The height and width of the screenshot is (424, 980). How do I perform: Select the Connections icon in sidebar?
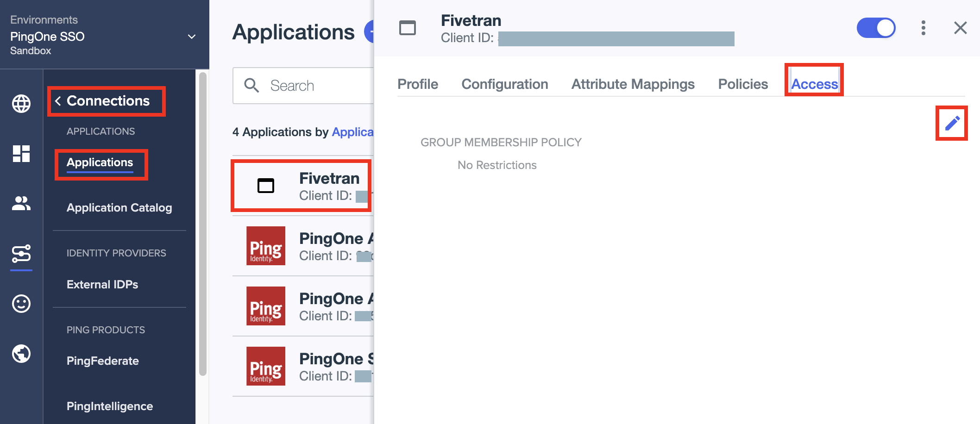(21, 254)
